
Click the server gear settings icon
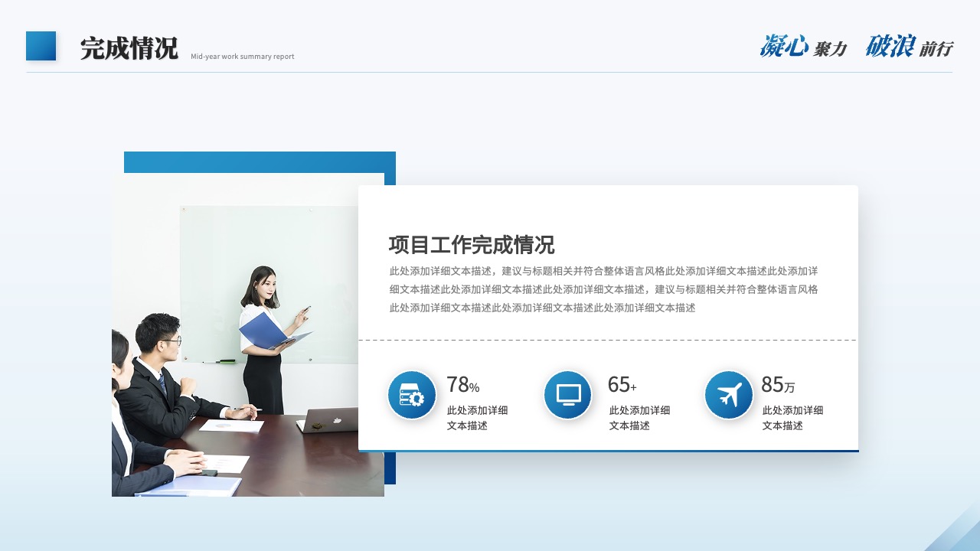click(412, 395)
